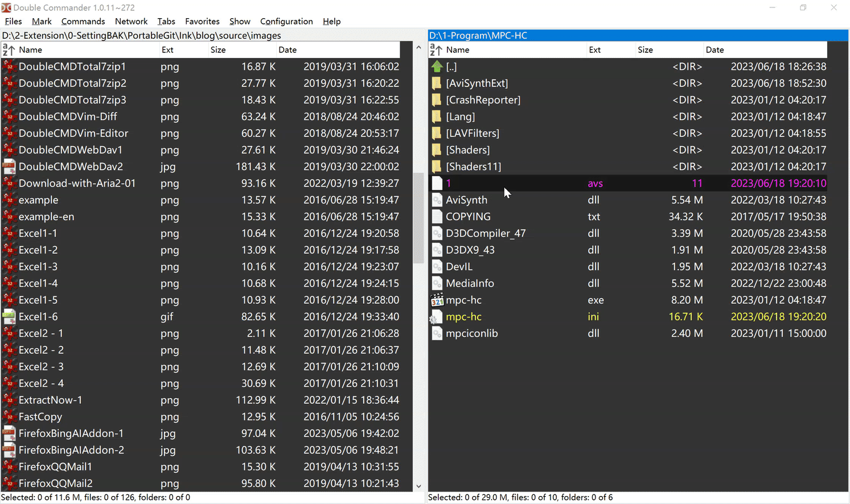Sort left panel by Date column header
Screen dimensions: 850x504
point(288,50)
